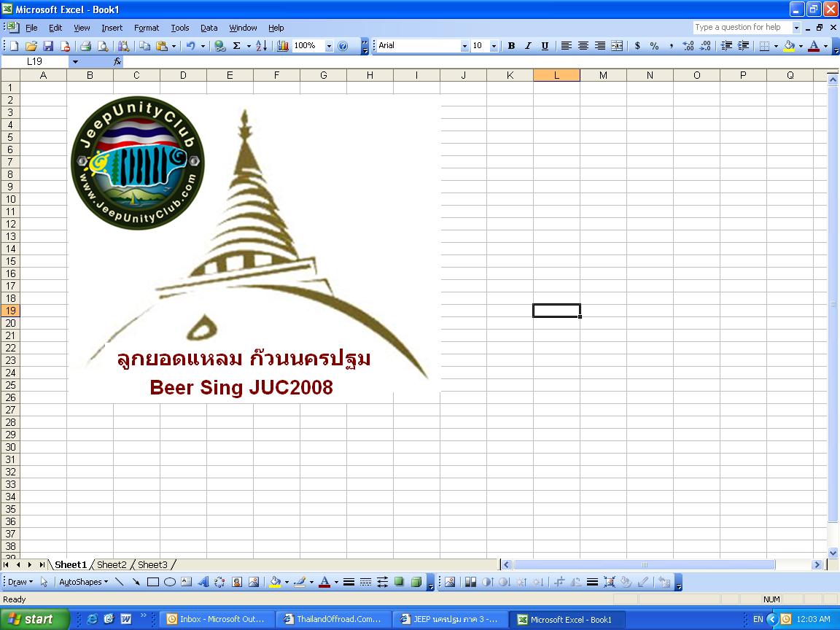The height and width of the screenshot is (630, 840).
Task: Open the Format menu
Action: click(x=146, y=28)
